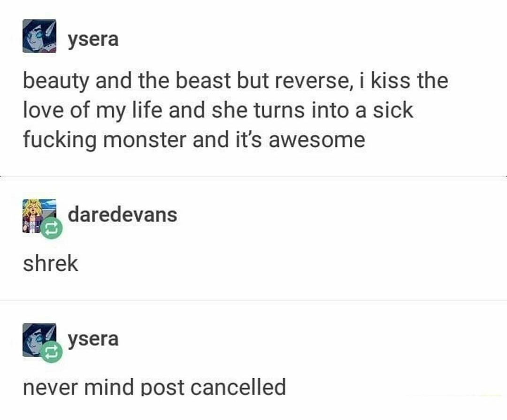Open ysera's avatar on the original post
This screenshot has width=507, height=420.
(39, 36)
